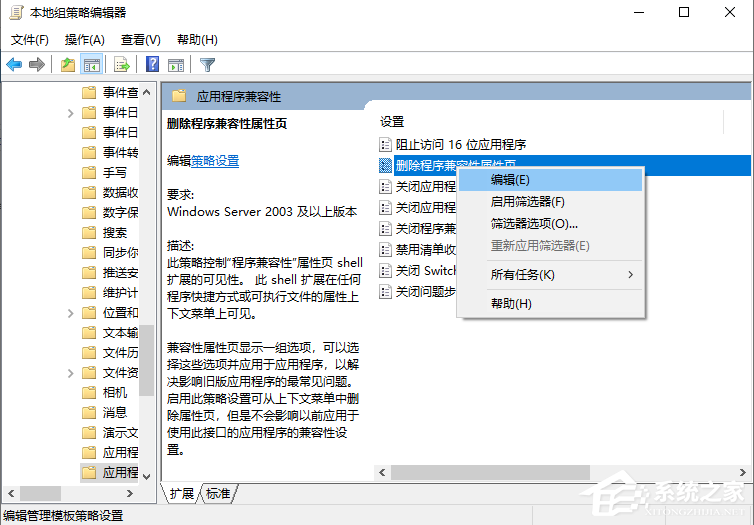Click the Back arrow toolbar icon
The image size is (754, 525).
click(x=14, y=64)
